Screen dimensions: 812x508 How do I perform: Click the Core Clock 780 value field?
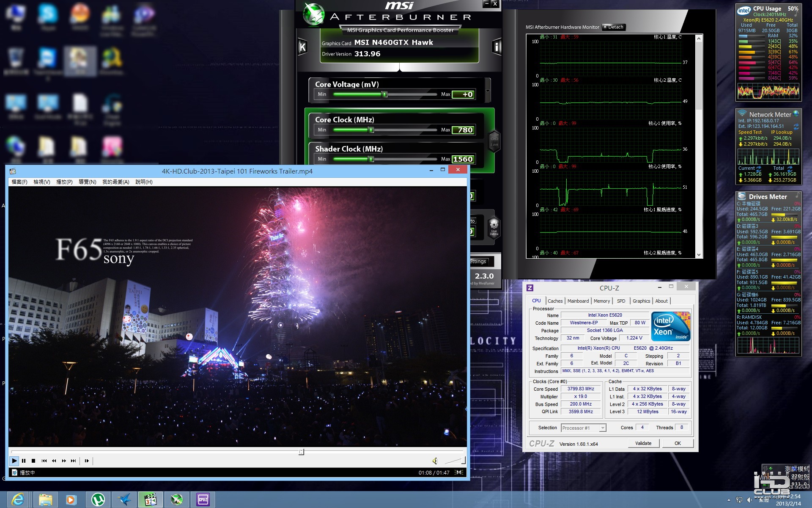[463, 130]
